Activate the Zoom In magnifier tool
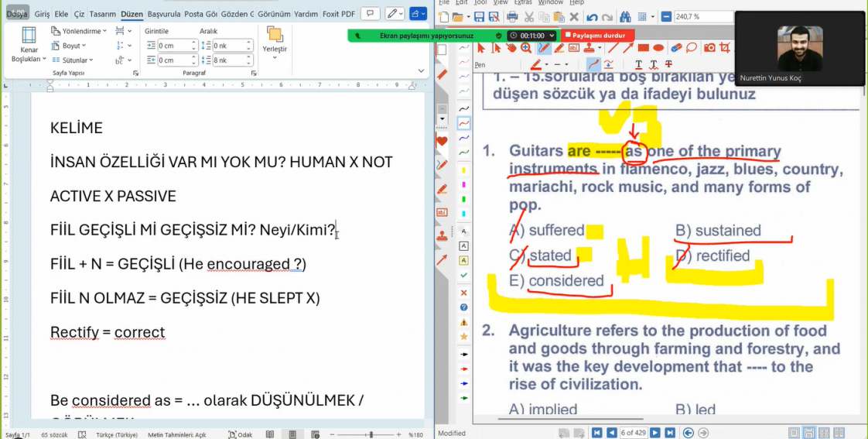This screenshot has width=868, height=439. [526, 48]
